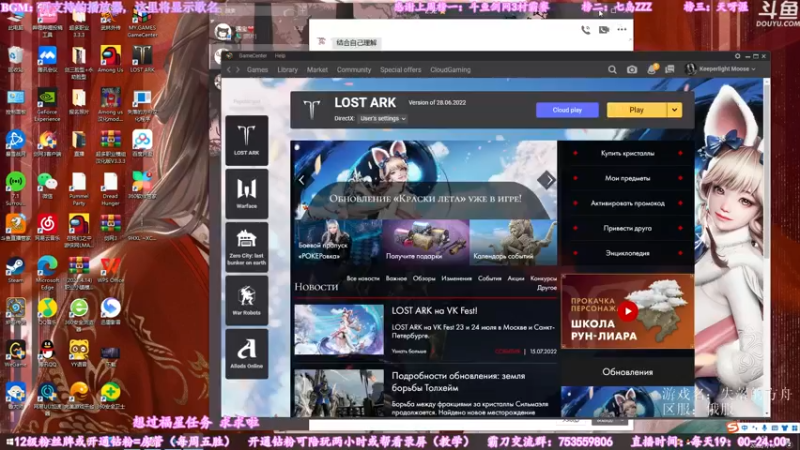Filter news by Акции

[x=516, y=279]
